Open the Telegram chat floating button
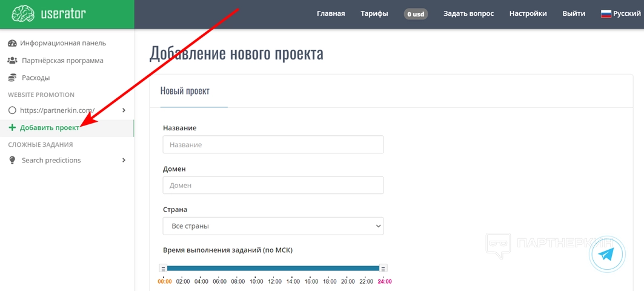 tap(606, 255)
